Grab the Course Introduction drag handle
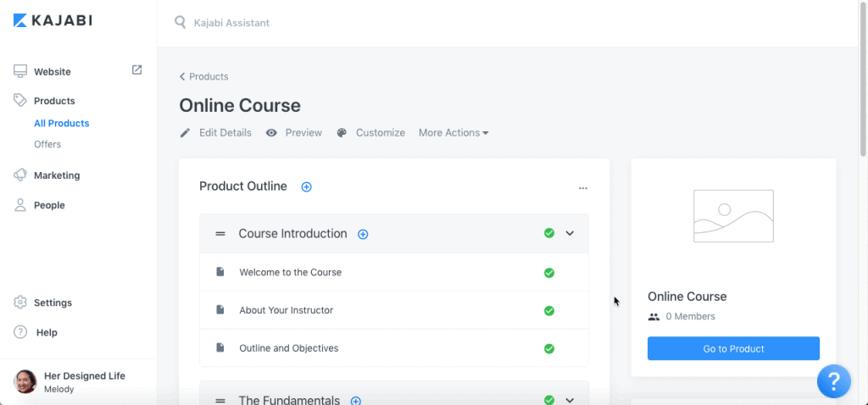This screenshot has width=868, height=405. [220, 234]
